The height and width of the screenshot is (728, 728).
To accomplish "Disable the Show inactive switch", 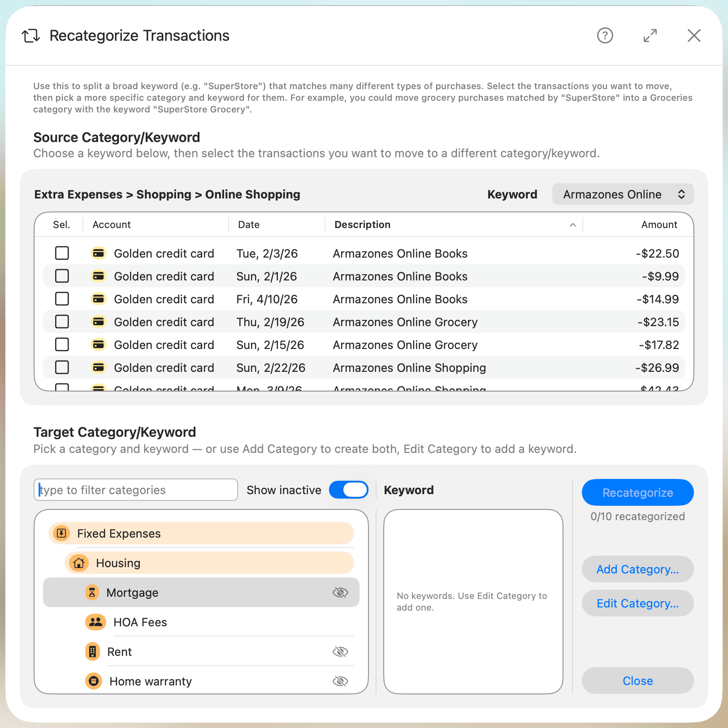I will (x=349, y=490).
